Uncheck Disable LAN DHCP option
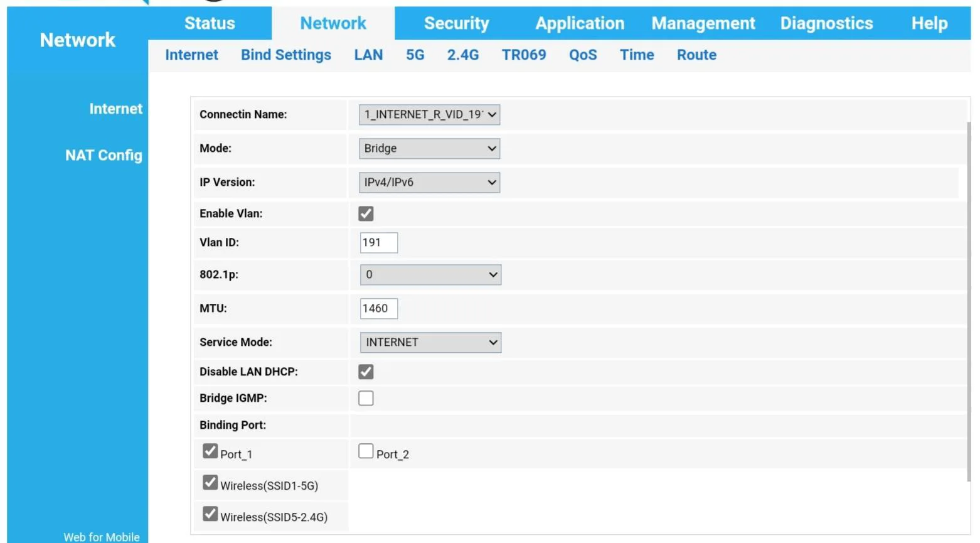The height and width of the screenshot is (543, 980). coord(366,372)
